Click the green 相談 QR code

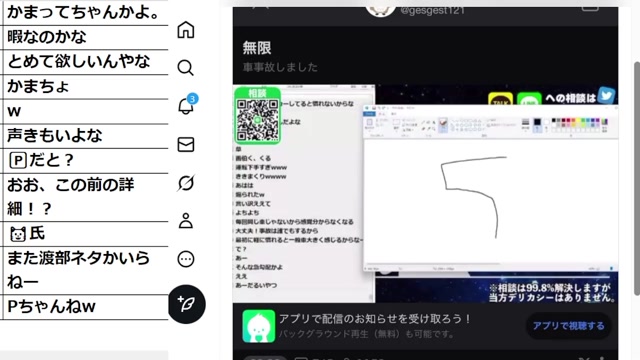coord(258,116)
